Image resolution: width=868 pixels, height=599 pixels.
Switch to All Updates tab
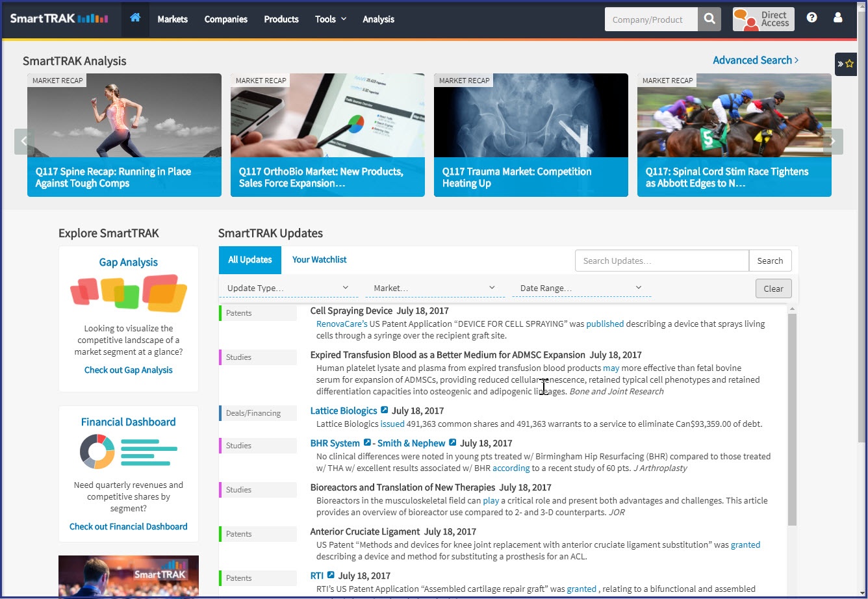[250, 260]
